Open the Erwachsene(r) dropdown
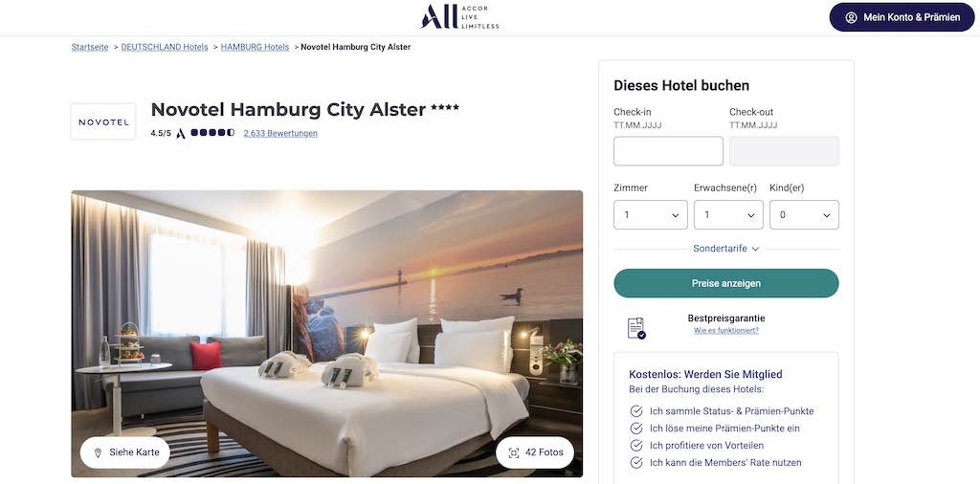 [728, 215]
